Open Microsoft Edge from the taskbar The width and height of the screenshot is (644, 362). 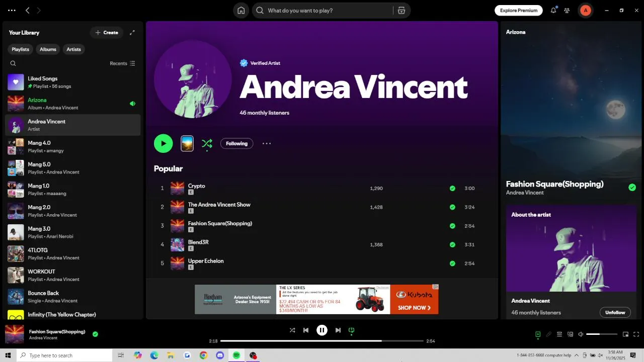click(154, 355)
